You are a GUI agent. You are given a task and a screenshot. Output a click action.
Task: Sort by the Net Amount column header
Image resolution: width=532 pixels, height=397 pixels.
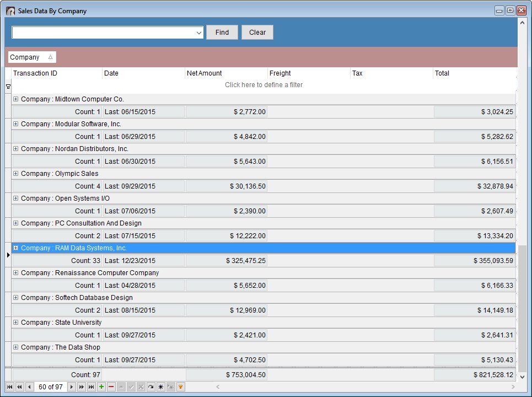(x=226, y=73)
